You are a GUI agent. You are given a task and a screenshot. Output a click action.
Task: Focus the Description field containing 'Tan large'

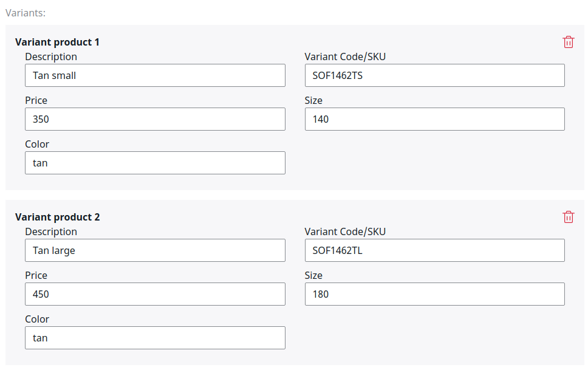tap(155, 250)
